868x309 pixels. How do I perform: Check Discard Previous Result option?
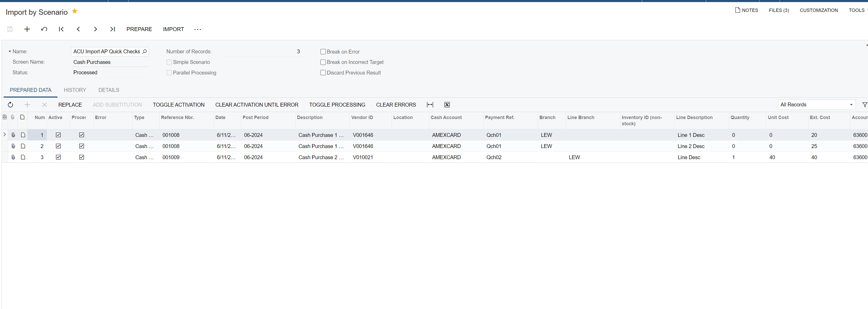[323, 73]
